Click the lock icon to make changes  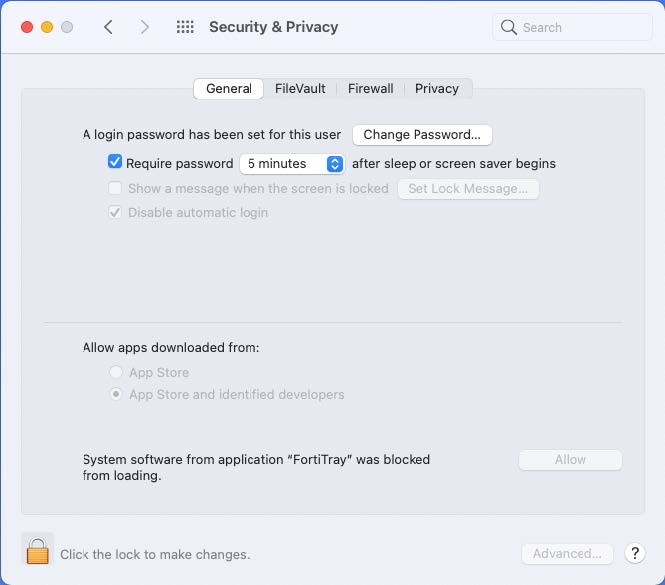(x=37, y=550)
